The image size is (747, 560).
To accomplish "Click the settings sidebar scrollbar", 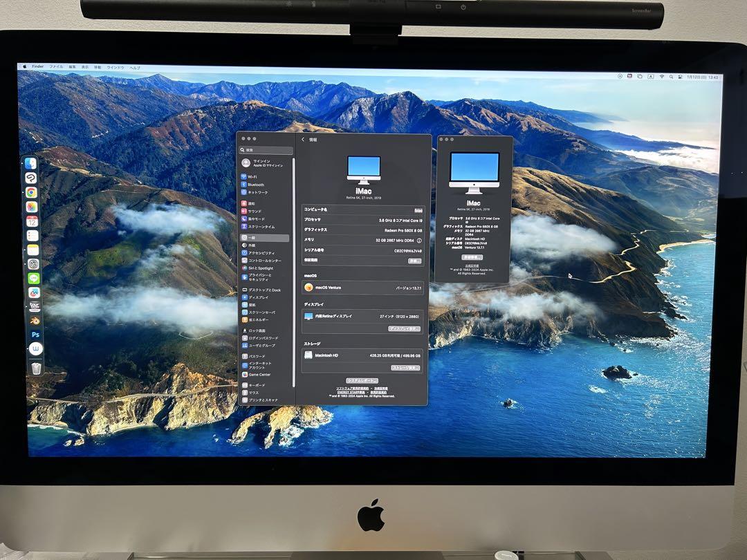I will (x=293, y=272).
